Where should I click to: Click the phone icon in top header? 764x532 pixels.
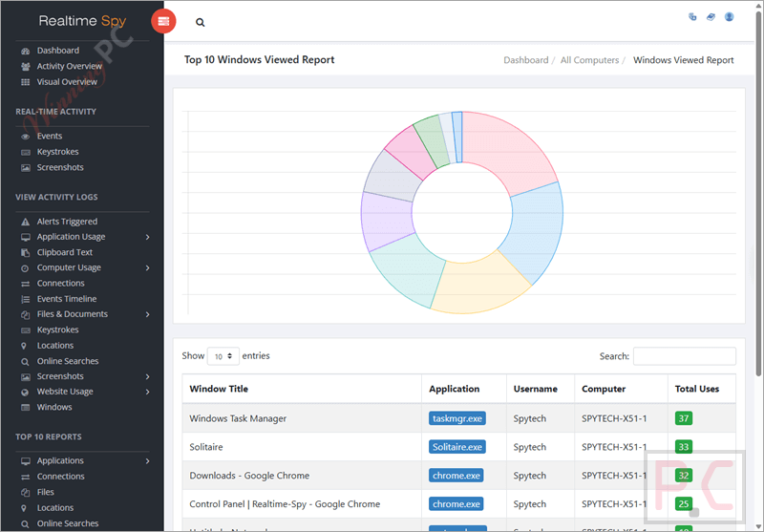pyautogui.click(x=691, y=17)
